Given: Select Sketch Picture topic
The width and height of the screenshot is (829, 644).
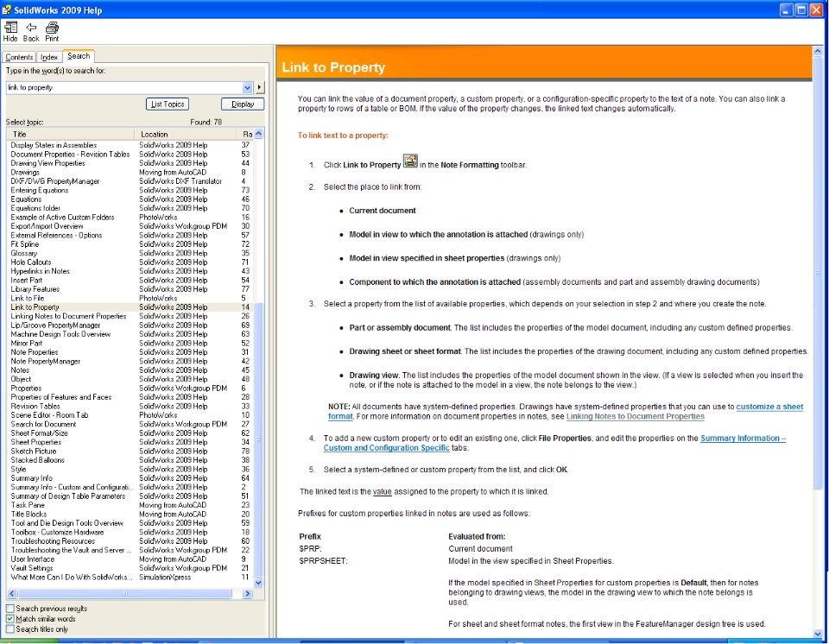Looking at the screenshot, I should [x=34, y=451].
